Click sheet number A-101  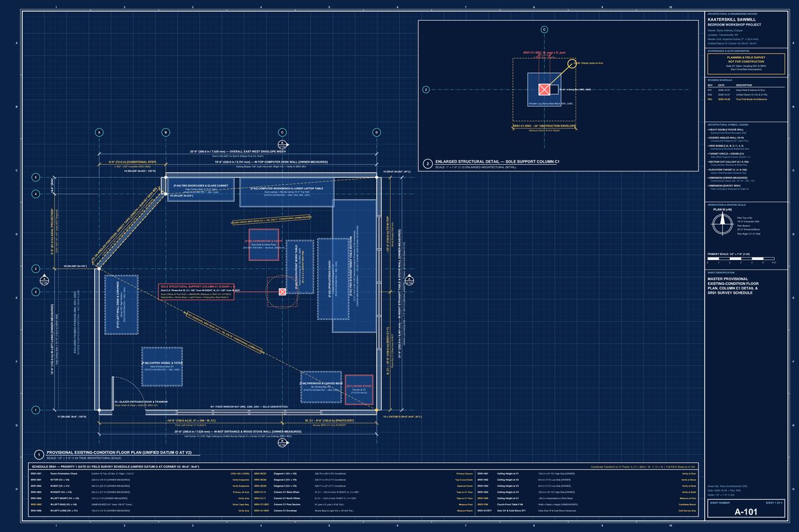[x=745, y=513]
